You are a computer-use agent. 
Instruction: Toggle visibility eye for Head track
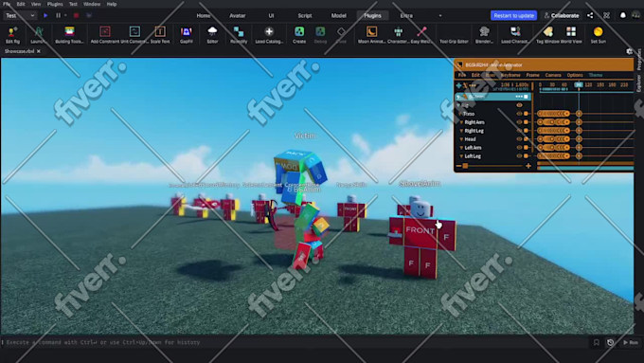(x=519, y=139)
